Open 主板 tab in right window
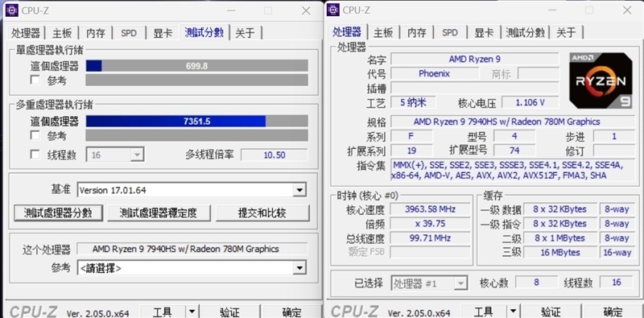Screen dimensions: 644x318 pos(383,33)
